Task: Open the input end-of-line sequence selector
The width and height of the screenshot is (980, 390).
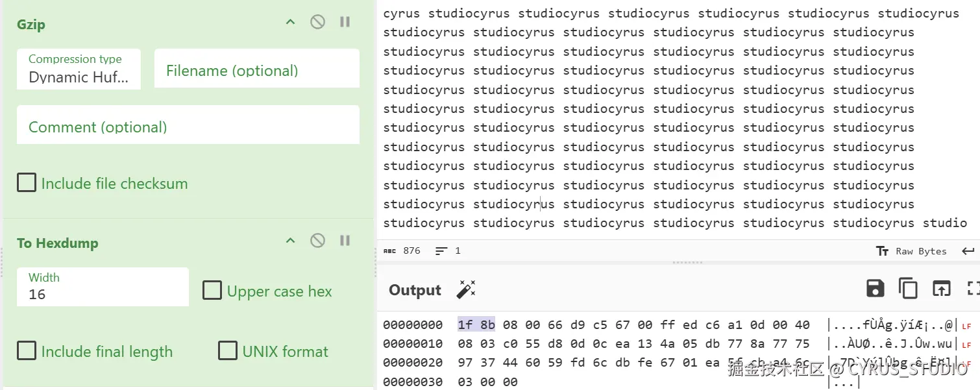Action: [x=968, y=251]
